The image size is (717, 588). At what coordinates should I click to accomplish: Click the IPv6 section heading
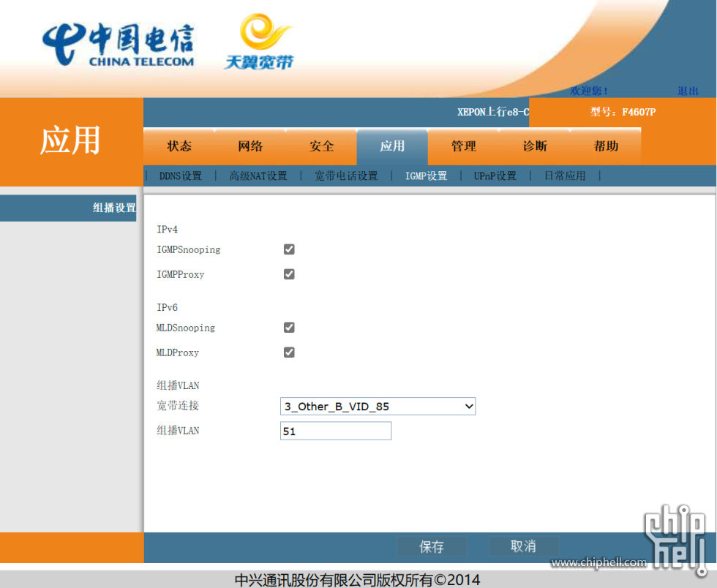pyautogui.click(x=167, y=307)
